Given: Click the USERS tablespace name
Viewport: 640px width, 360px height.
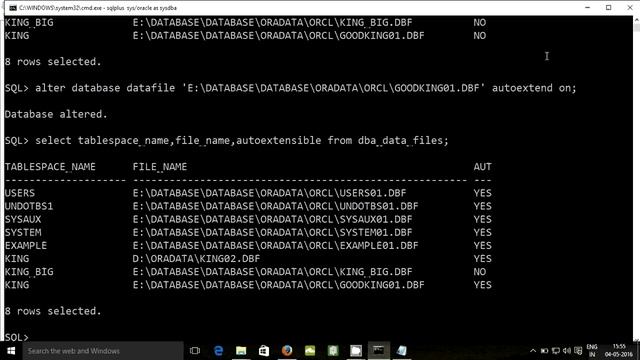Looking at the screenshot, I should pos(20,193).
